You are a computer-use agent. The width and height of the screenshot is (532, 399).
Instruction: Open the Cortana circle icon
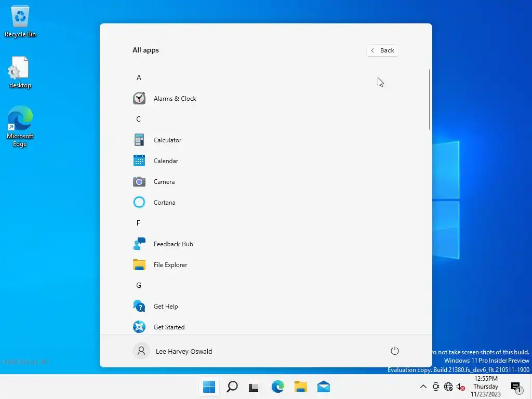[139, 202]
